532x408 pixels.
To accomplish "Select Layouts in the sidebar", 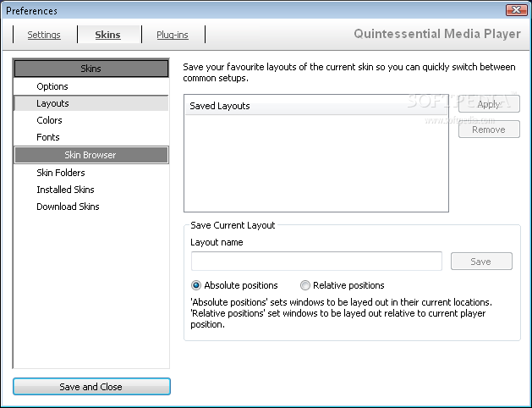I will (x=91, y=103).
